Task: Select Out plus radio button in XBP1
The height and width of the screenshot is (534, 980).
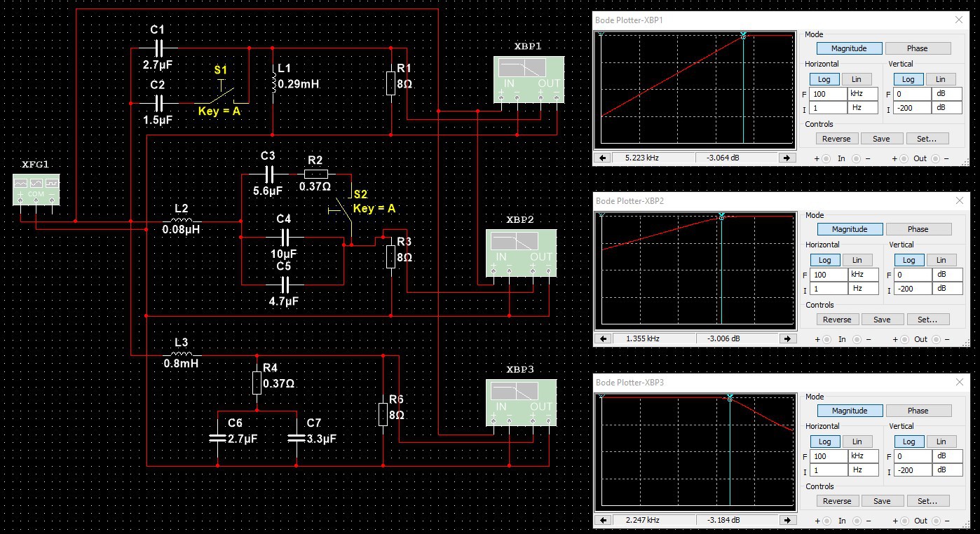Action: click(x=905, y=158)
